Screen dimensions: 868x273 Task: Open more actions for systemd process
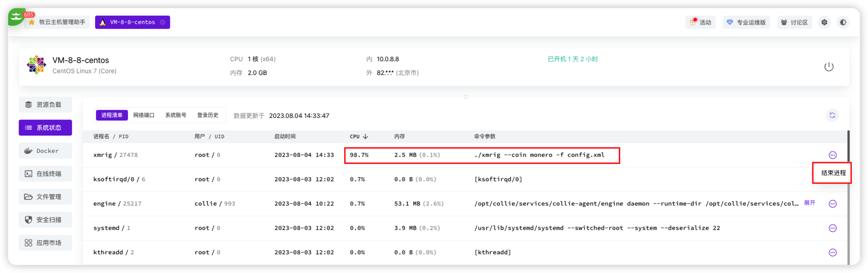coord(832,228)
